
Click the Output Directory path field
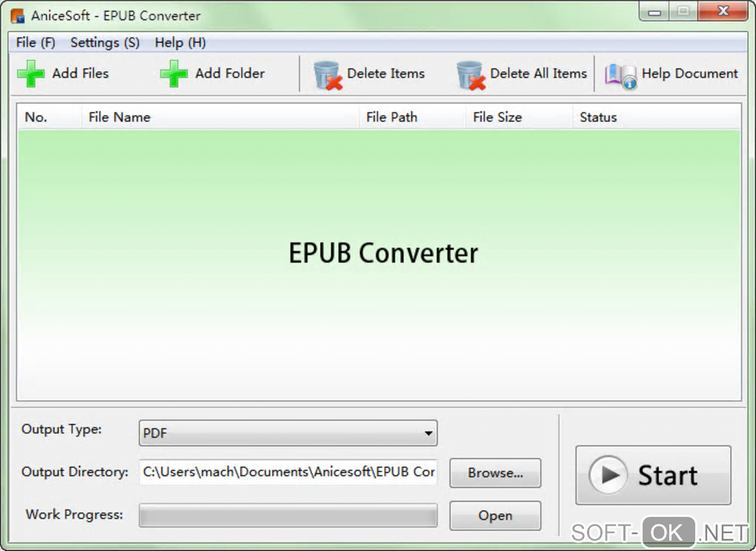click(x=288, y=472)
